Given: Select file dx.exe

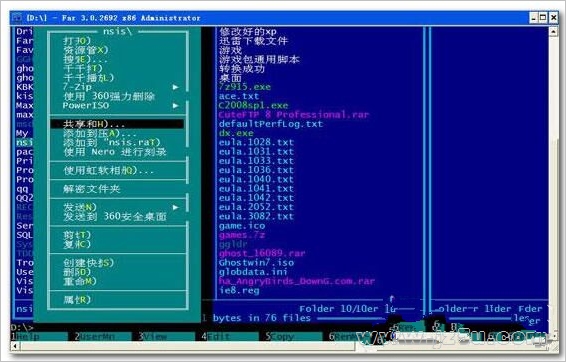Looking at the screenshot, I should 236,133.
